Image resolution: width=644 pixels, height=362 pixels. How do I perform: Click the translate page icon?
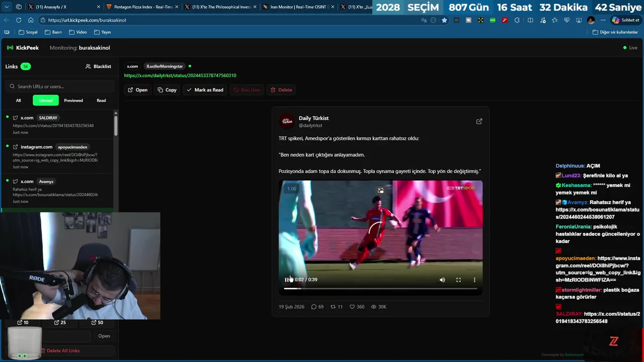(424, 20)
